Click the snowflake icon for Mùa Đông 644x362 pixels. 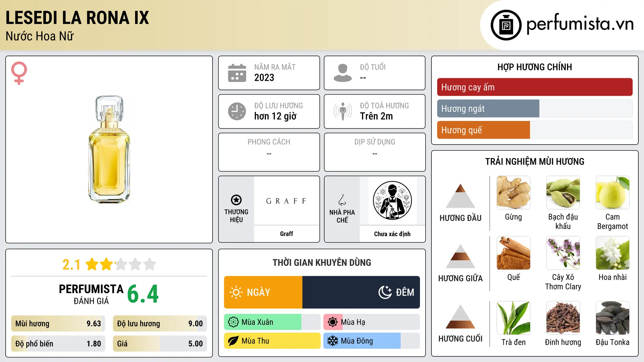(x=333, y=341)
